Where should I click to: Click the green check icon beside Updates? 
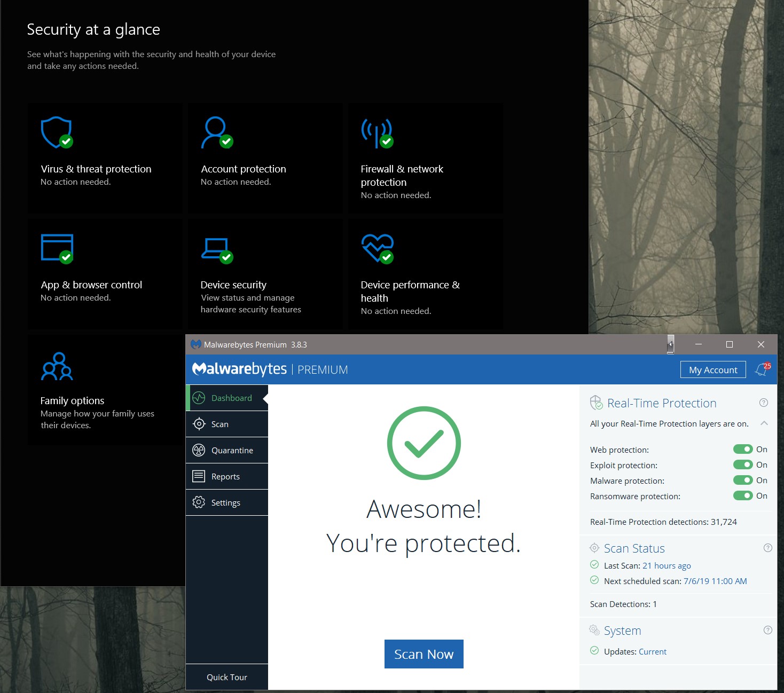[x=594, y=651]
